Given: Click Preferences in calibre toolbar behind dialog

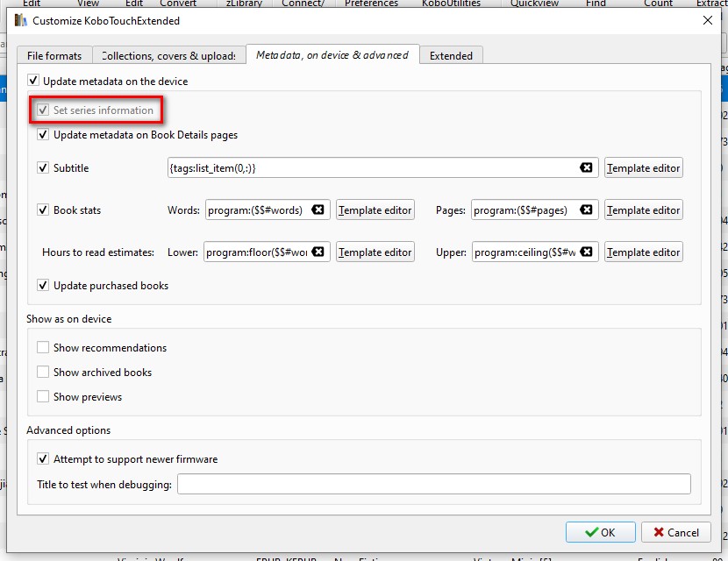Looking at the screenshot, I should click(371, 4).
